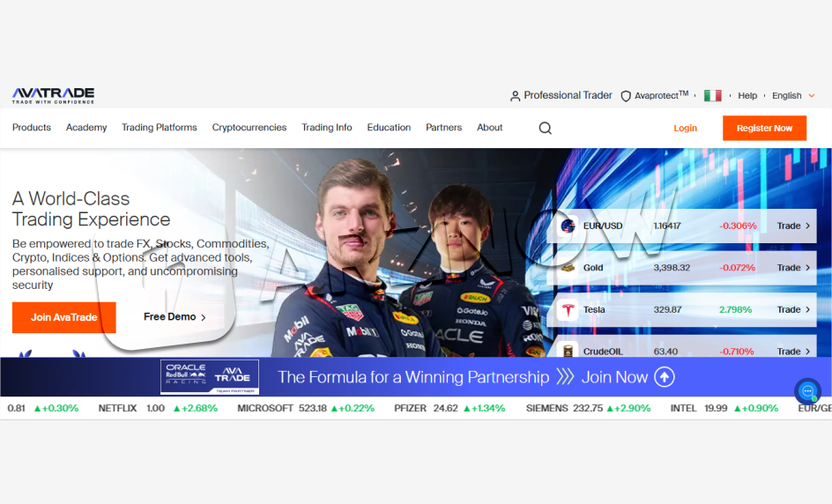The width and height of the screenshot is (832, 504).
Task: Open the Academy menu
Action: pos(86,128)
